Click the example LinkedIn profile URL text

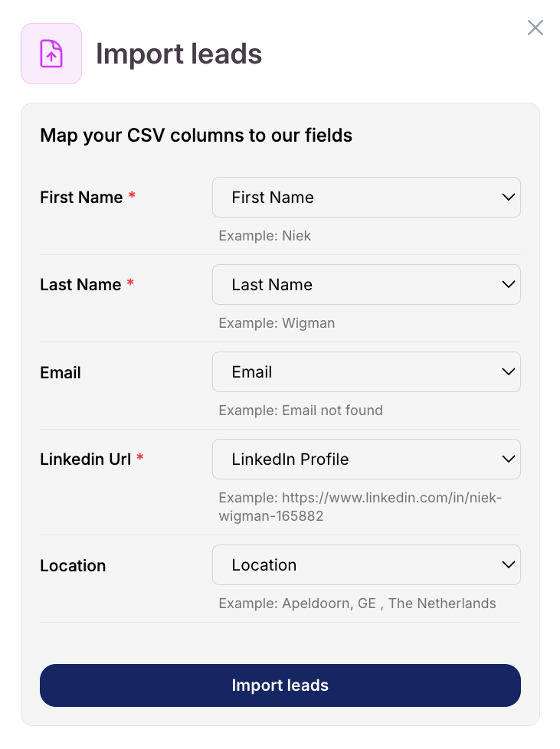coord(360,507)
